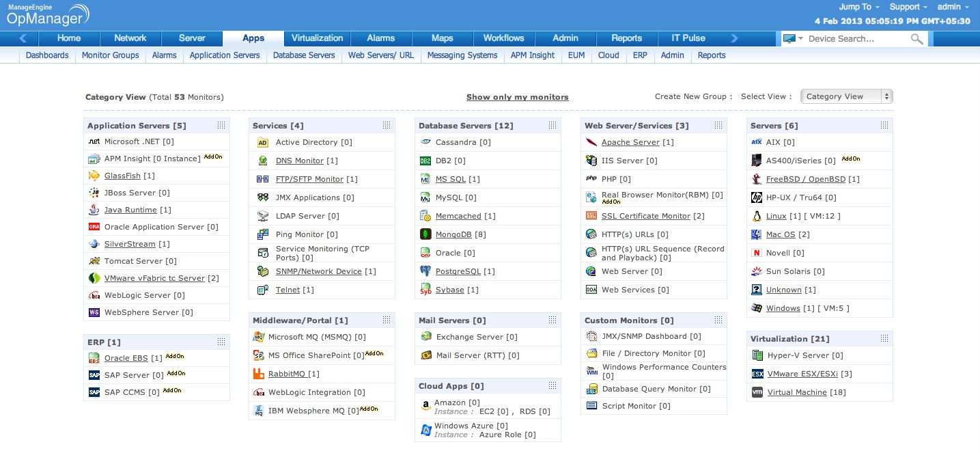The width and height of the screenshot is (980, 453).
Task: Click the Database Servers [12] header
Action: click(466, 126)
